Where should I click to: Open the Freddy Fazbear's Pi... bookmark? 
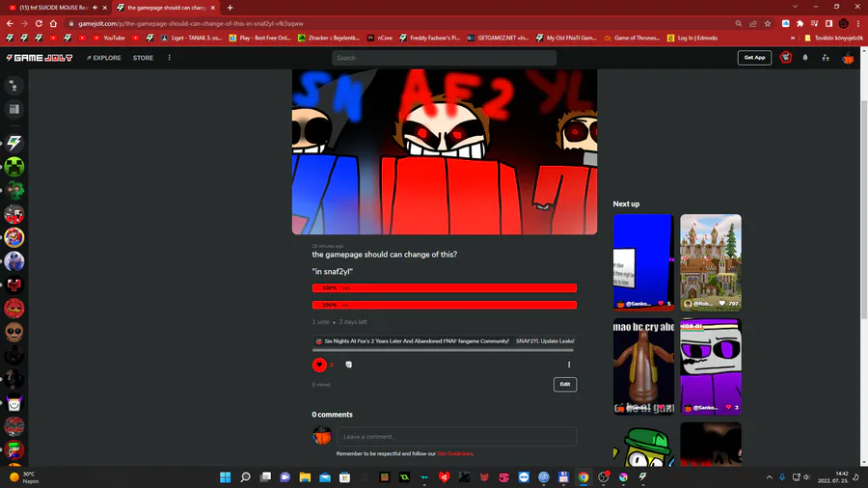(x=430, y=38)
